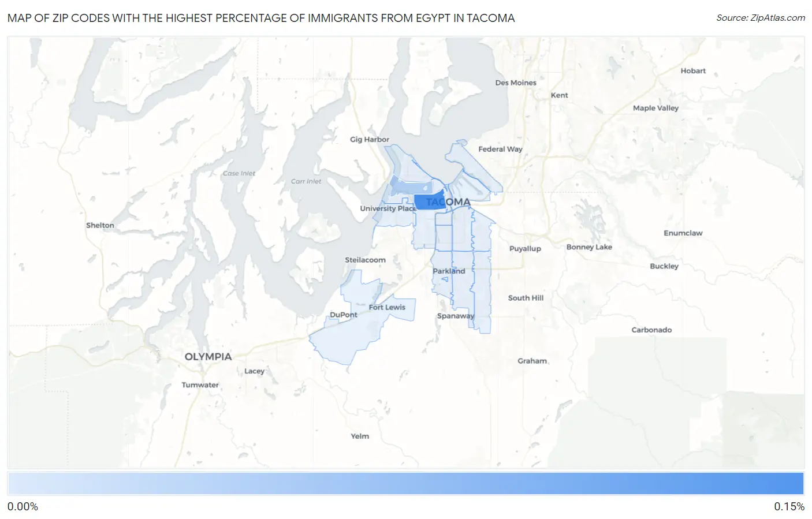The width and height of the screenshot is (812, 519).
Task: Click the Parkland label
Action: (x=449, y=271)
